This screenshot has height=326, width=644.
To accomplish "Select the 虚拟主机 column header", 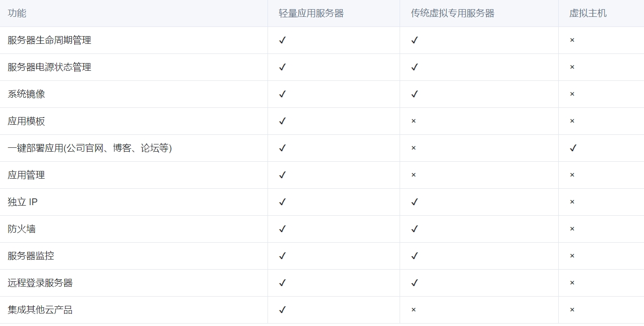I will (x=588, y=13).
